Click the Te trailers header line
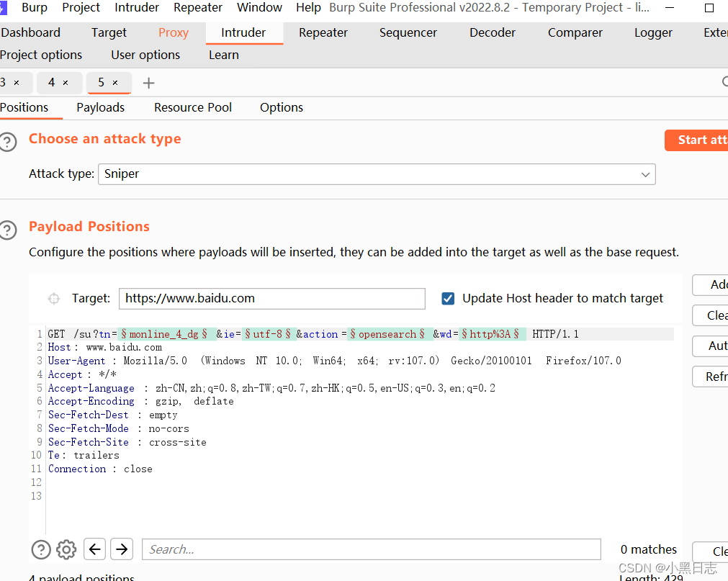The height and width of the screenshot is (581, 728). tap(84, 455)
